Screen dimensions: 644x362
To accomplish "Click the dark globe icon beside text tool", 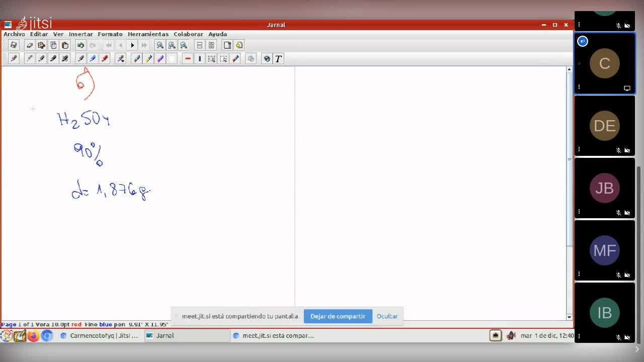I will coord(267,59).
